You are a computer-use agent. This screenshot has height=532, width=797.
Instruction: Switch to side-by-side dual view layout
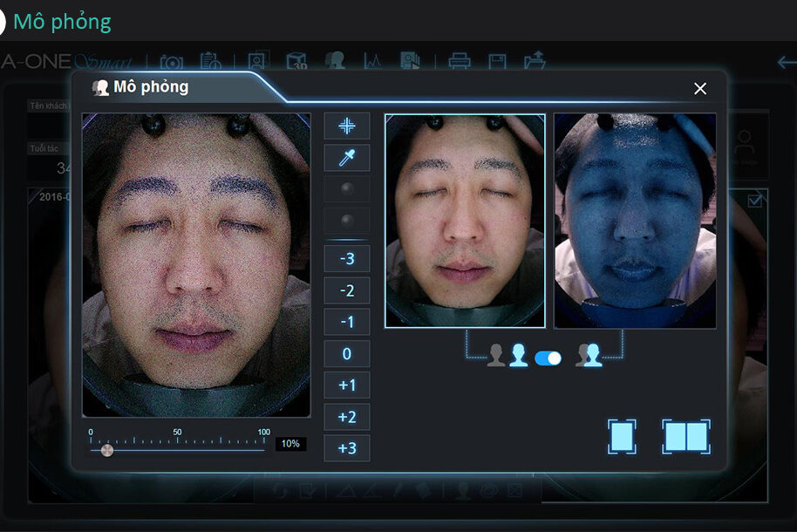click(x=685, y=436)
